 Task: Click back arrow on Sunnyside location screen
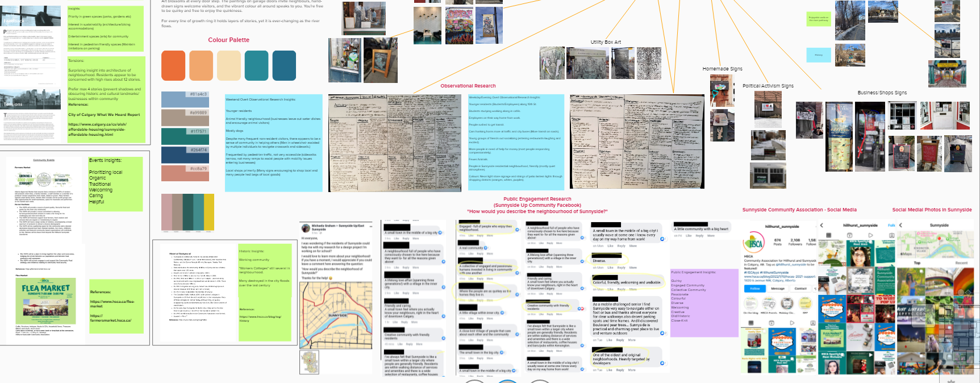tap(900, 225)
